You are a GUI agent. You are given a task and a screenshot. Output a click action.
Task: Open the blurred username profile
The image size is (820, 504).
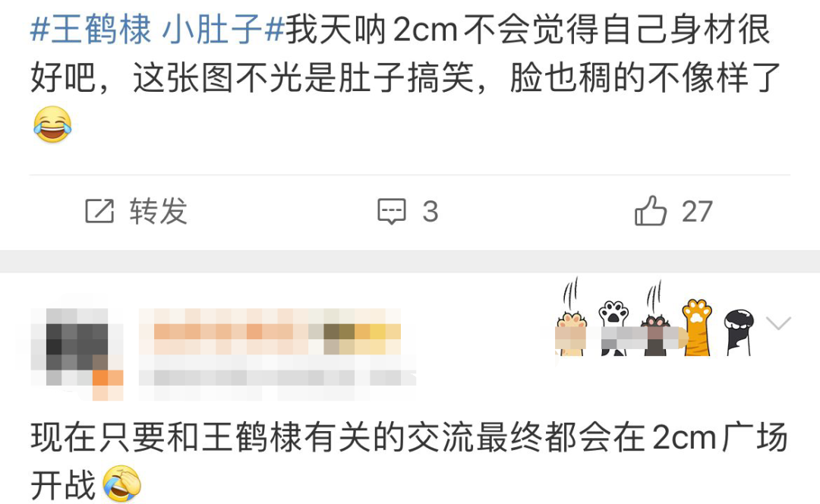(x=270, y=332)
